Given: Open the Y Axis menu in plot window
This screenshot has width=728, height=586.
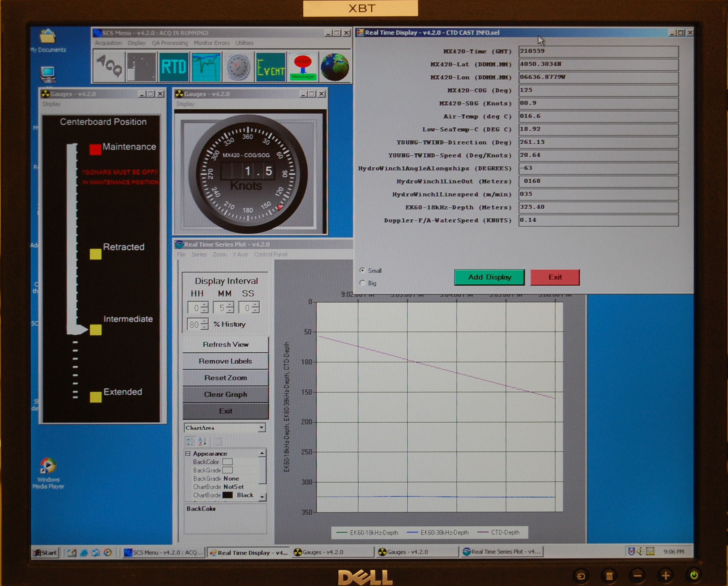Looking at the screenshot, I should point(240,254).
